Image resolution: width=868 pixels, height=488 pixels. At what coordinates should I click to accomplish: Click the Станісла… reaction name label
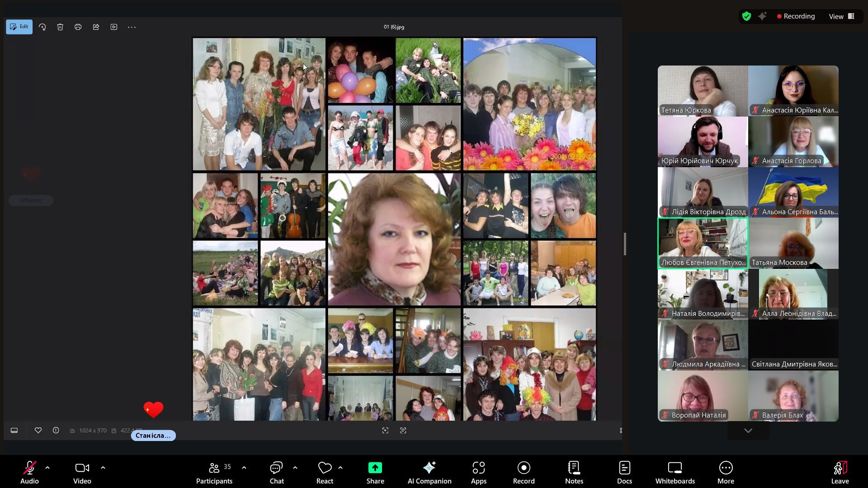point(153,436)
